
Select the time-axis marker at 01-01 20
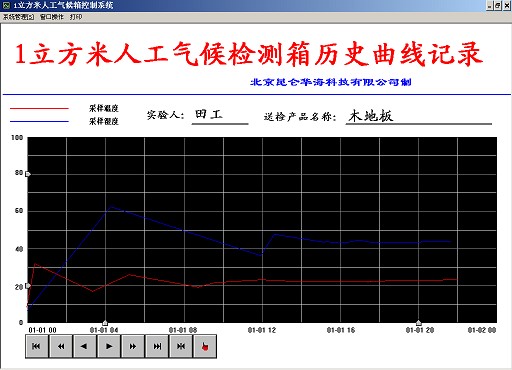coord(419,323)
